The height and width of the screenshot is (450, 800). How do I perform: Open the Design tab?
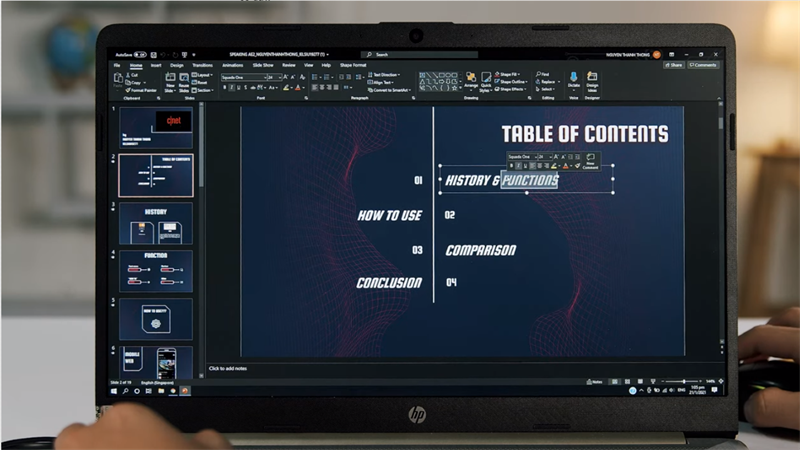coord(177,65)
